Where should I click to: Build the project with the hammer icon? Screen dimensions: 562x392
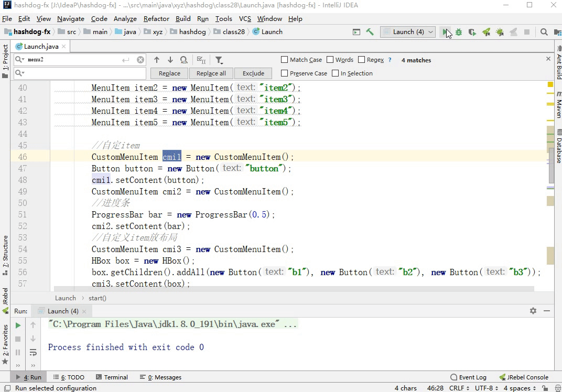370,32
